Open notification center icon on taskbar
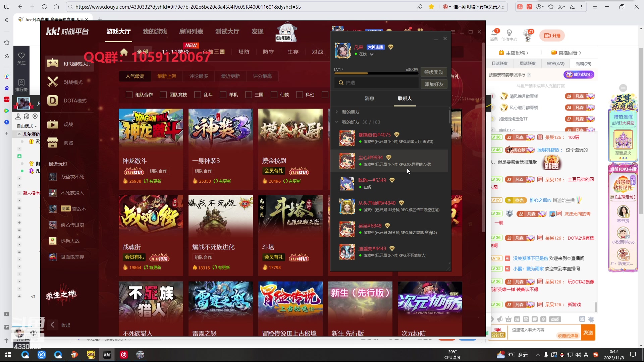The image size is (644, 362). [x=633, y=355]
